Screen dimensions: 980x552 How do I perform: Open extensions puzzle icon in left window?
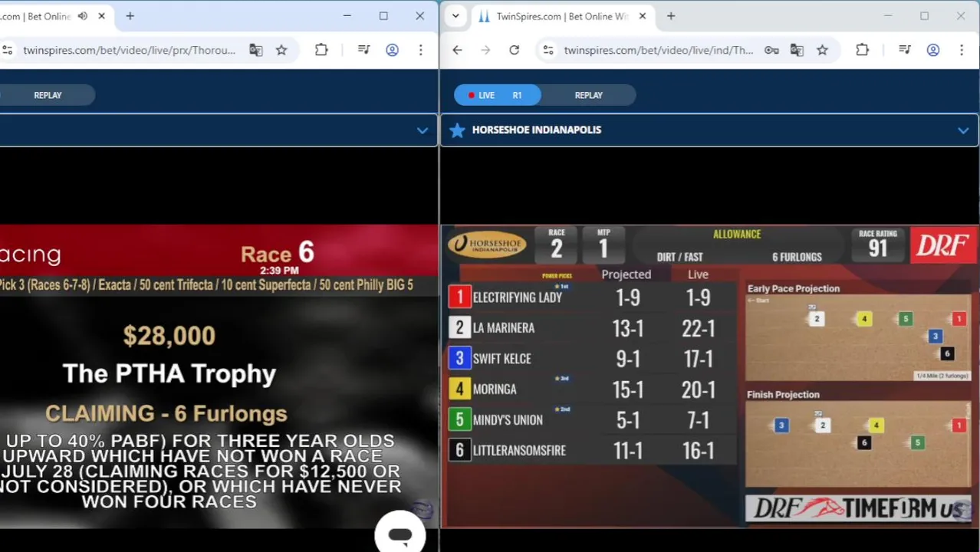click(321, 51)
